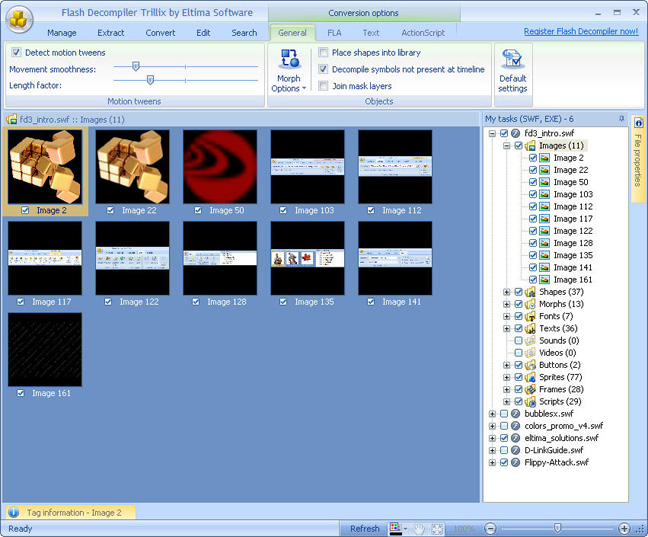Image resolution: width=648 pixels, height=537 pixels.
Task: Click the yellow cubes application menu orb
Action: click(19, 19)
